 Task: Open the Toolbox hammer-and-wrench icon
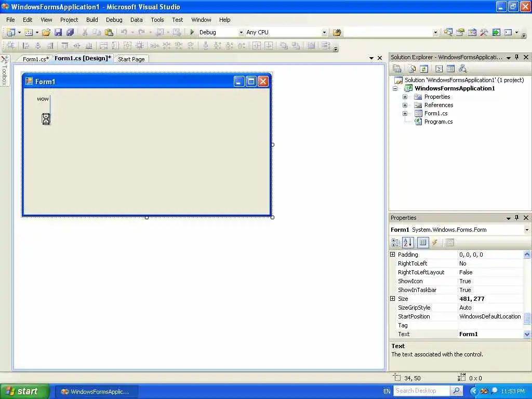[484, 33]
